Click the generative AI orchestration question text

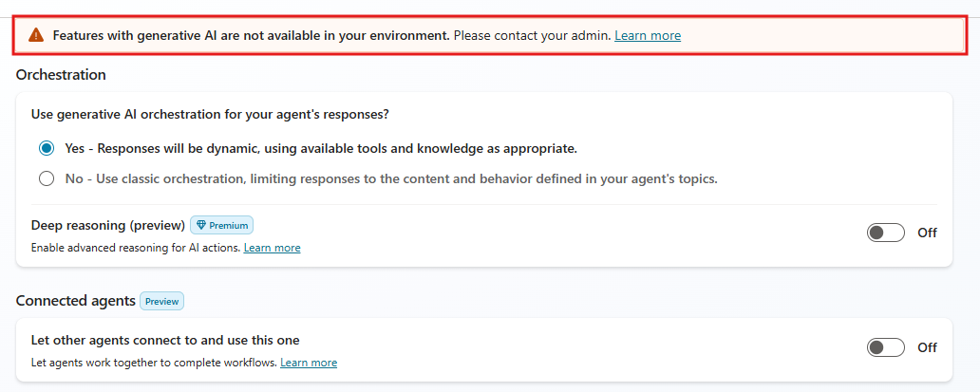pos(211,115)
